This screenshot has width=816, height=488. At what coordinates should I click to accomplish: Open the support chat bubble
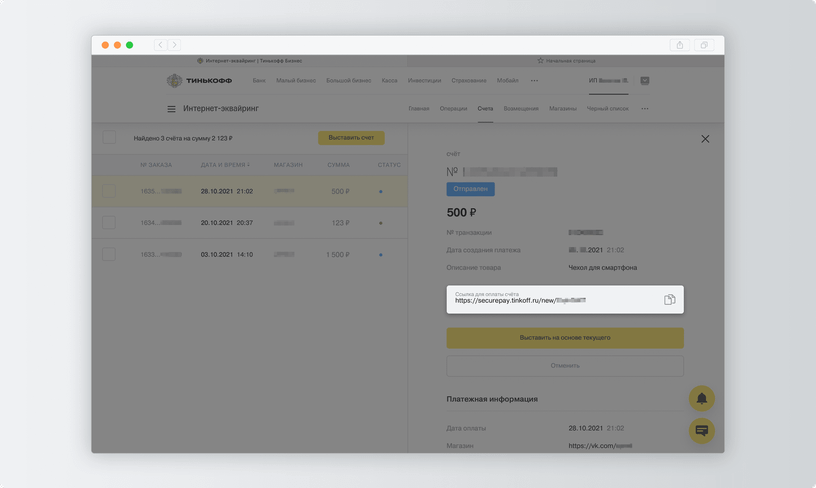[x=702, y=430]
